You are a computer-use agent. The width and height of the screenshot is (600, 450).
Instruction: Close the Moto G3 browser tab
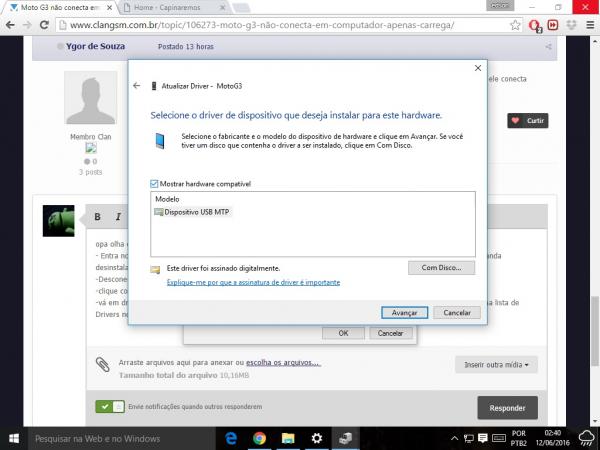pos(109,7)
